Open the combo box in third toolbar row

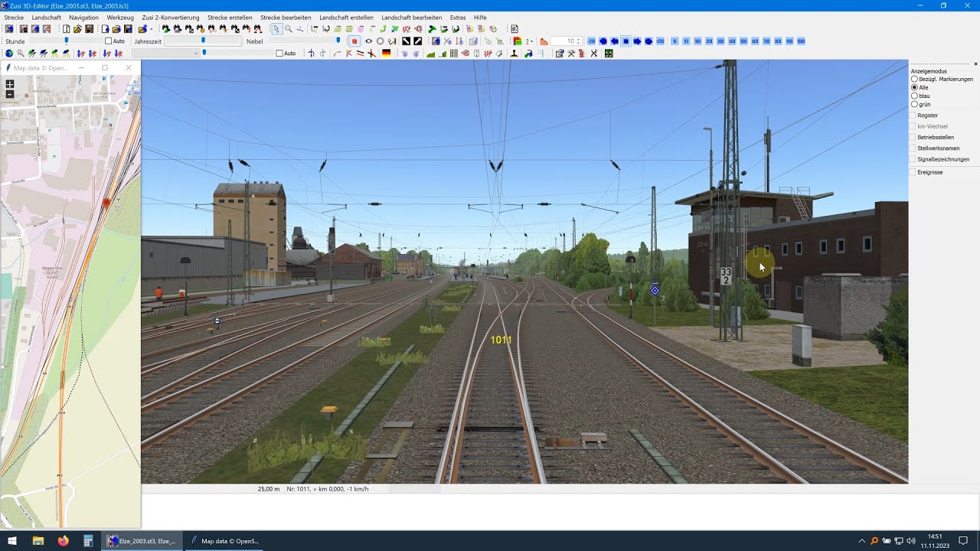click(x=166, y=54)
